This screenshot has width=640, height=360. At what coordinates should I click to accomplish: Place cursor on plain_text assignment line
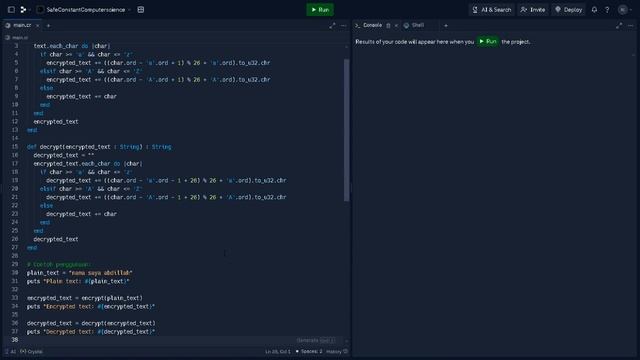[x=80, y=273]
